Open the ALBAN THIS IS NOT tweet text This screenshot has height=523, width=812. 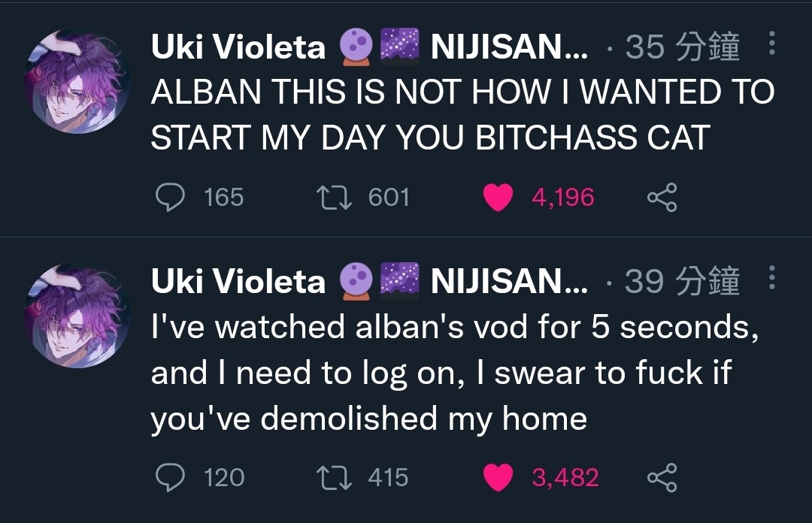(463, 115)
